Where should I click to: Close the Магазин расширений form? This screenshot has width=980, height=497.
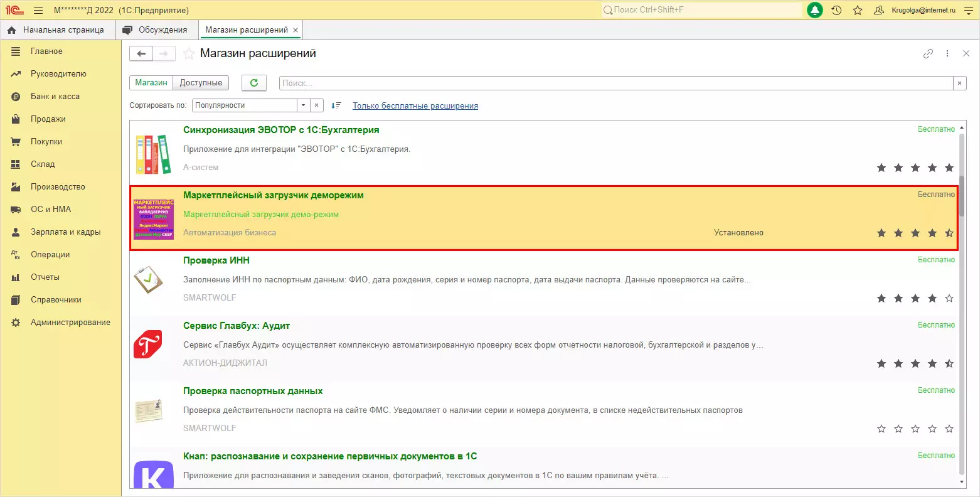[966, 54]
